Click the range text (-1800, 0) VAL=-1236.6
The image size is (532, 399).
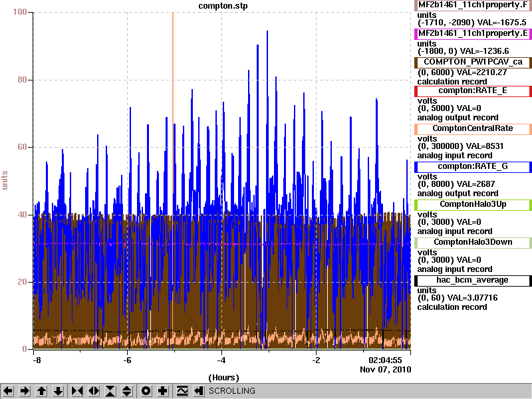click(x=463, y=51)
